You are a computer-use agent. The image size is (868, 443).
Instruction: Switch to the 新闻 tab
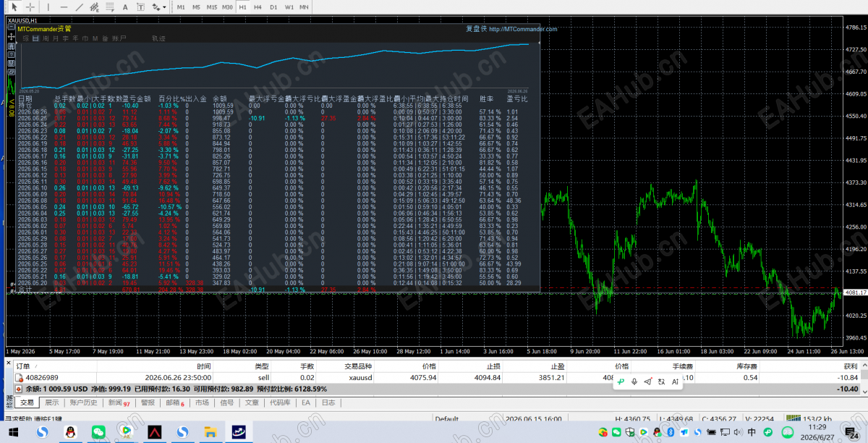point(118,402)
